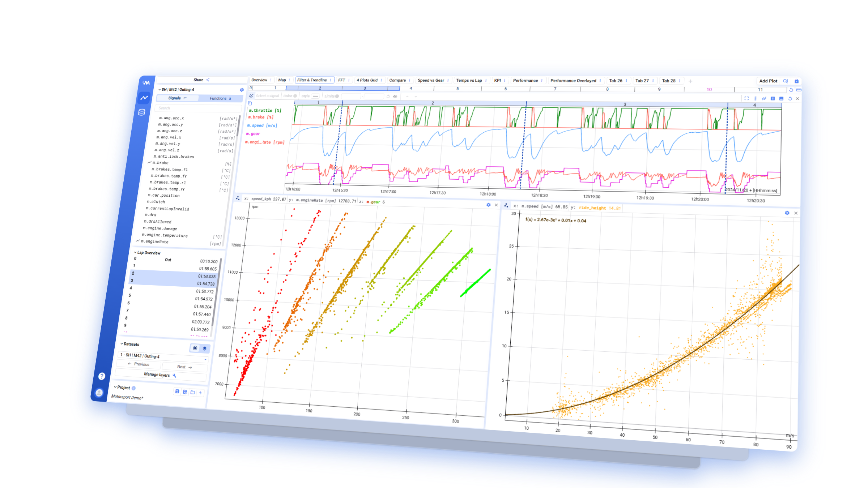Open the Performance Overlayed tab
Image resolution: width=868 pixels, height=488 pixels.
pyautogui.click(x=573, y=81)
